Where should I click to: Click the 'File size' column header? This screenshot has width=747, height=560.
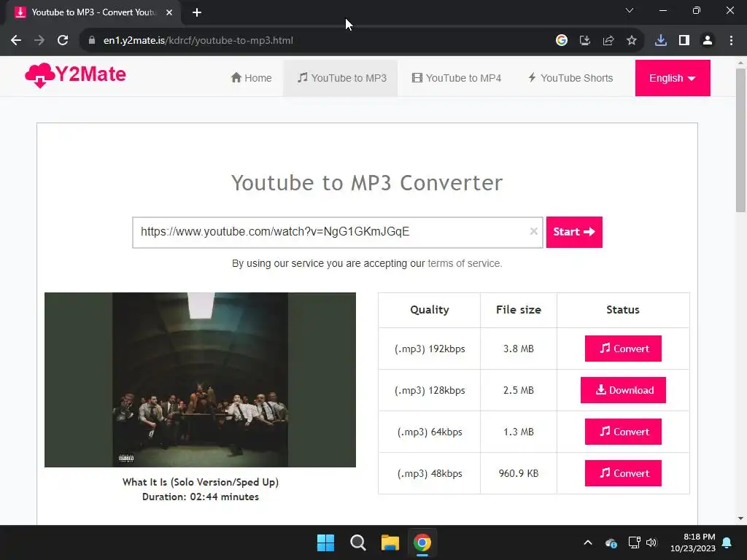pos(519,309)
